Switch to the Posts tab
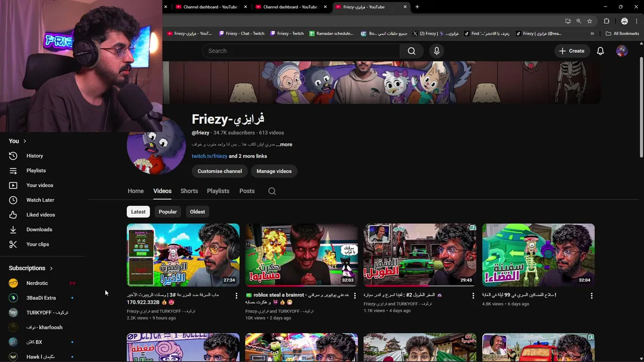 (x=247, y=191)
